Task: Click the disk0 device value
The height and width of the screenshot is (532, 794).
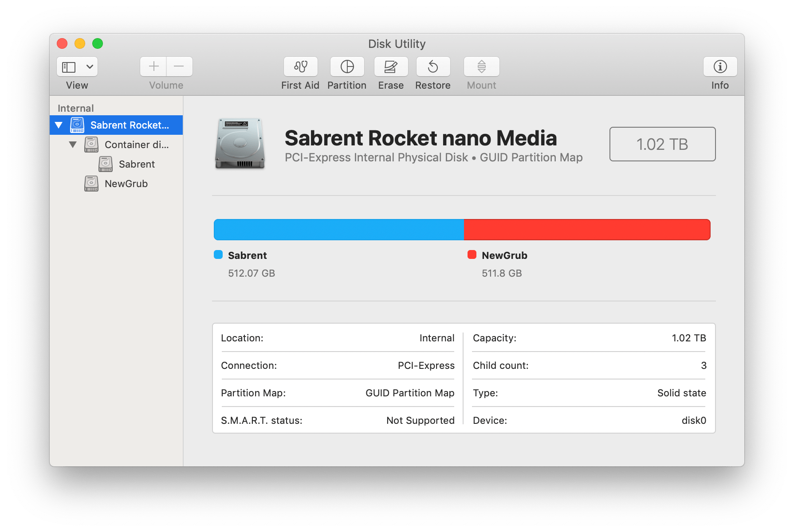Action: (x=694, y=420)
